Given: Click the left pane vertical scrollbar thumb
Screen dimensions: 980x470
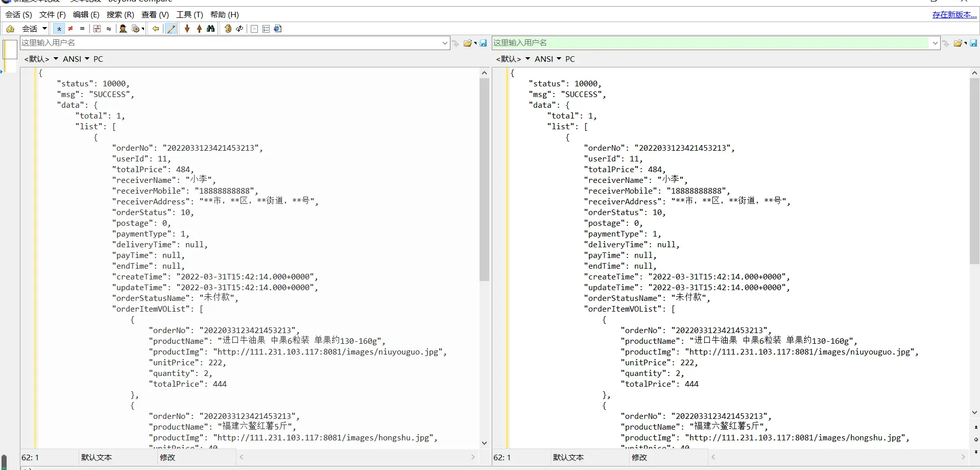Looking at the screenshot, I should pyautogui.click(x=484, y=179).
